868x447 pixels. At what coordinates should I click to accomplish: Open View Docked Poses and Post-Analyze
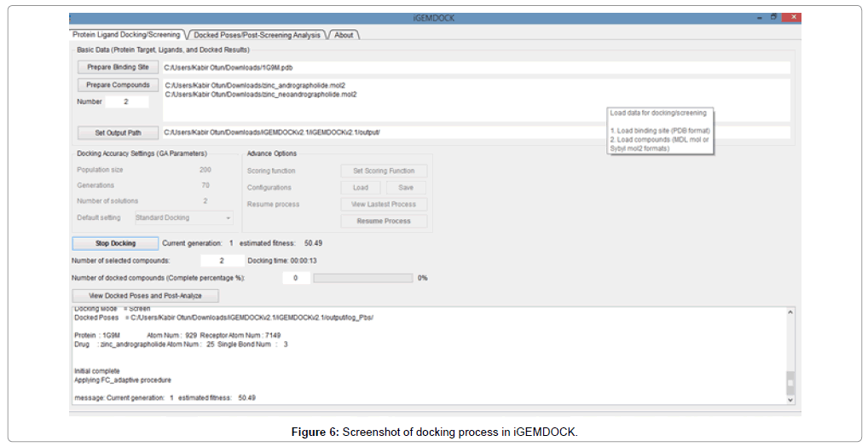(x=147, y=295)
